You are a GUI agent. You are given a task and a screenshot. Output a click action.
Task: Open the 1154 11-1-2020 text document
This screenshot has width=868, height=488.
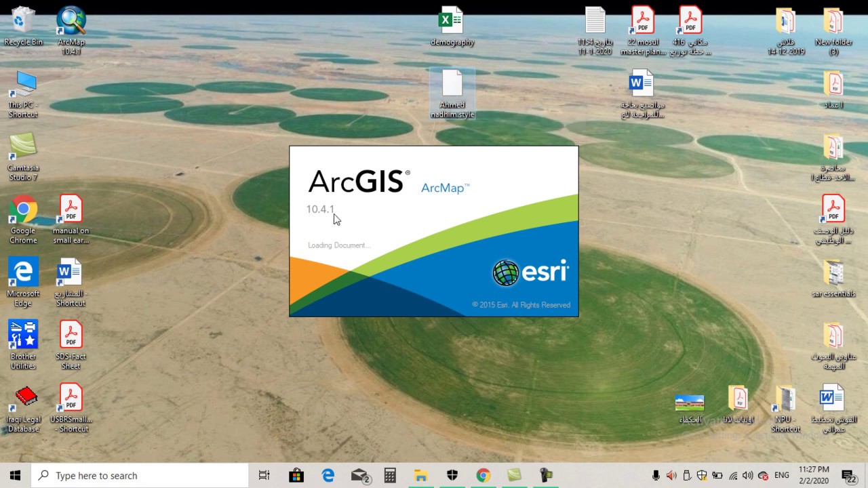pos(595,30)
